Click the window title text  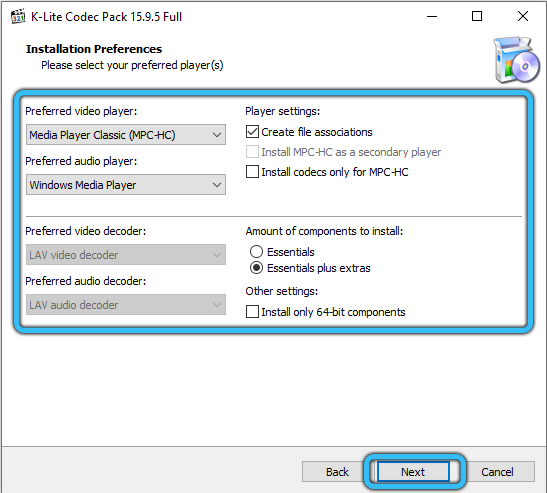106,17
